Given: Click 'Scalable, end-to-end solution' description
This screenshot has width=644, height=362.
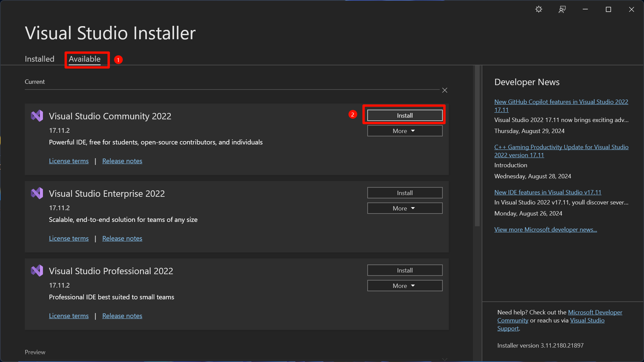Looking at the screenshot, I should 123,220.
